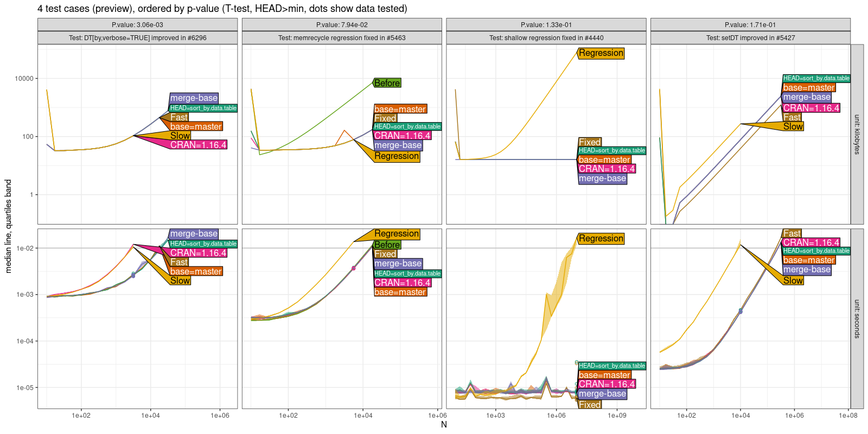Click the y-axis title 'median line, quartiles band'

[x=8, y=226]
